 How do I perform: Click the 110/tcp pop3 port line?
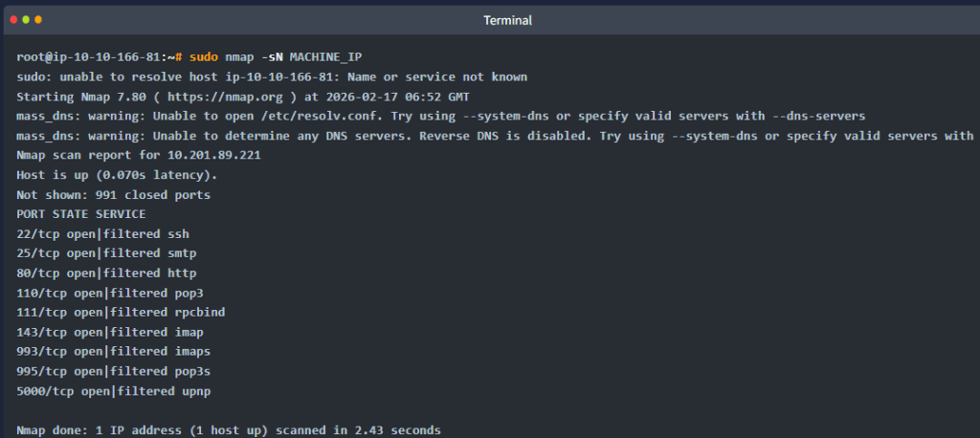pyautogui.click(x=110, y=293)
